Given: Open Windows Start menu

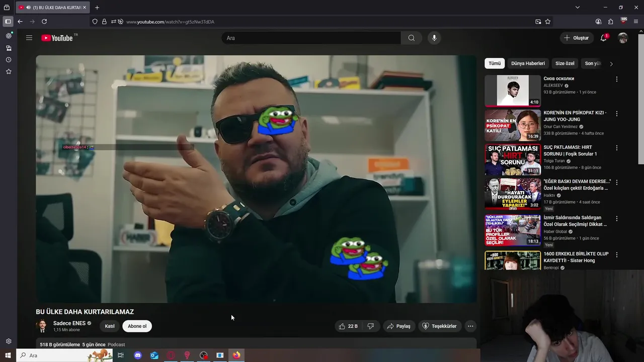Looking at the screenshot, I should pos(8,355).
